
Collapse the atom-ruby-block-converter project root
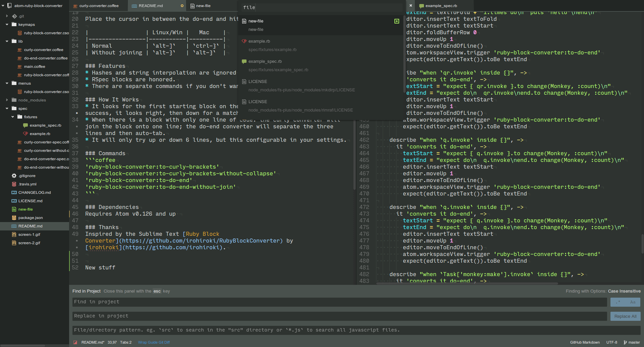(3, 6)
